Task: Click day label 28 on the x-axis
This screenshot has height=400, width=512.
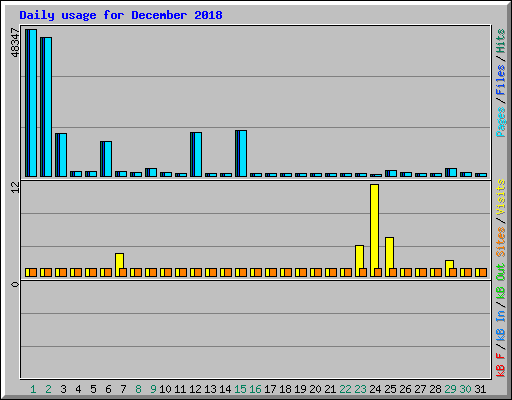Action: click(x=435, y=389)
